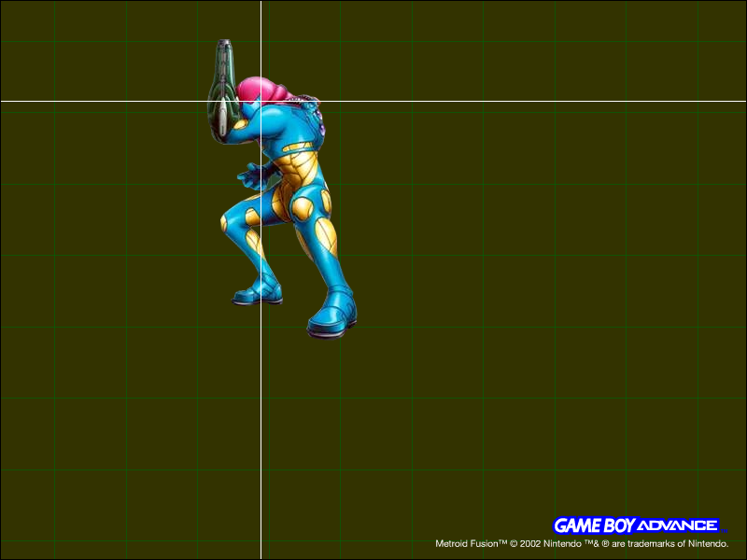Click the Game Boy Advance logo
This screenshot has width=747, height=560.
click(635, 525)
